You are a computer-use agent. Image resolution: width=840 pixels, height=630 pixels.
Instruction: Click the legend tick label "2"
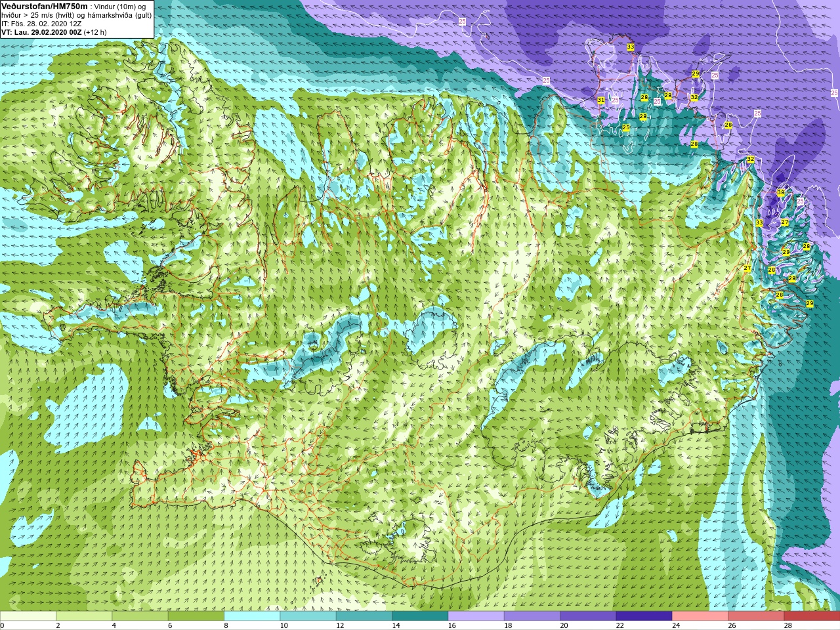58,625
